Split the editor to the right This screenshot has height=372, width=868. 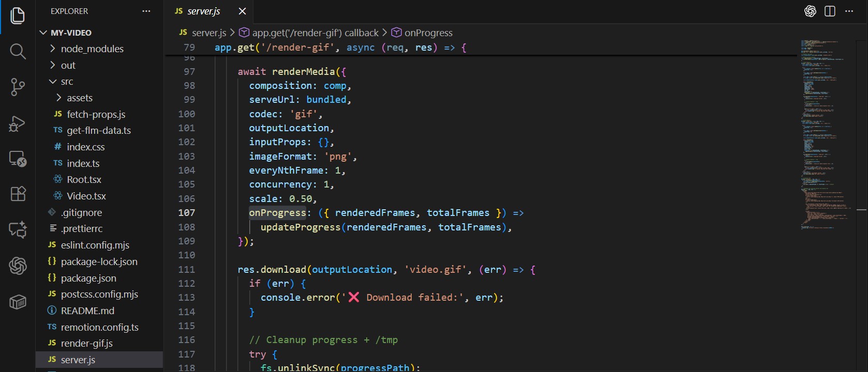pyautogui.click(x=830, y=11)
